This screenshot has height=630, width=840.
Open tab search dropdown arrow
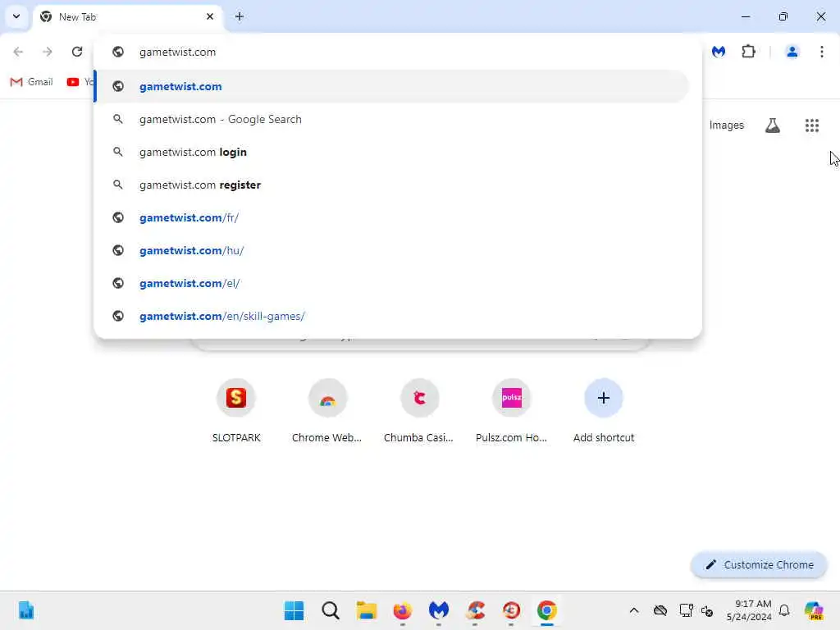pos(16,16)
